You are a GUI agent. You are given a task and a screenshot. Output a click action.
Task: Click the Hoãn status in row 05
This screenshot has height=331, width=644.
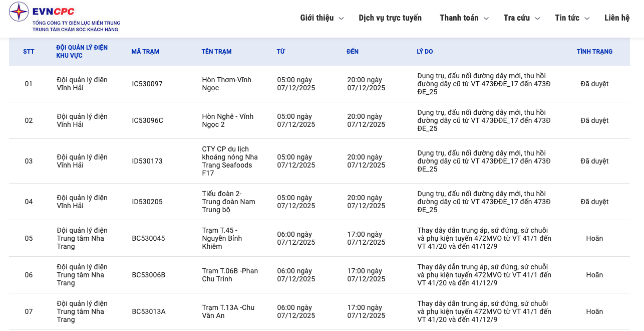(594, 238)
